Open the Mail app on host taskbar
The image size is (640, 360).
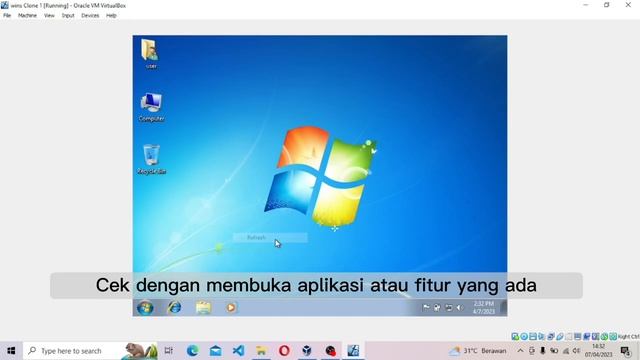(x=216, y=351)
